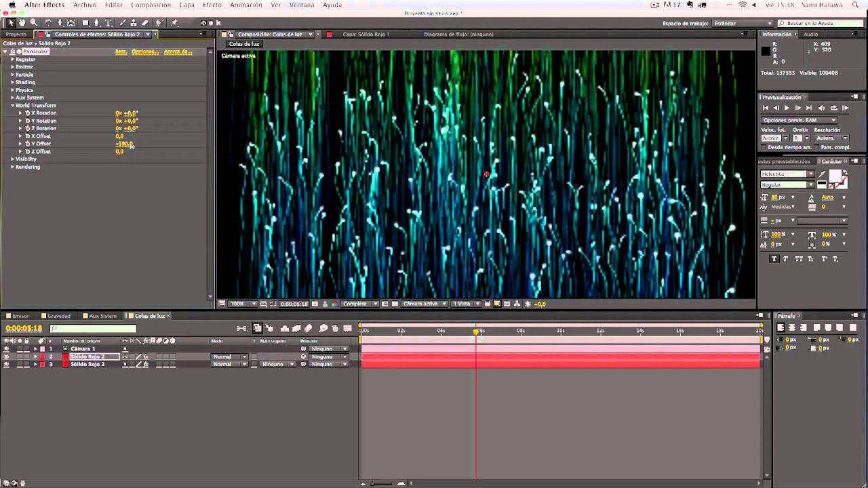Open the timeline graph editor icon
Image resolution: width=868 pixels, height=488 pixels.
[347, 328]
